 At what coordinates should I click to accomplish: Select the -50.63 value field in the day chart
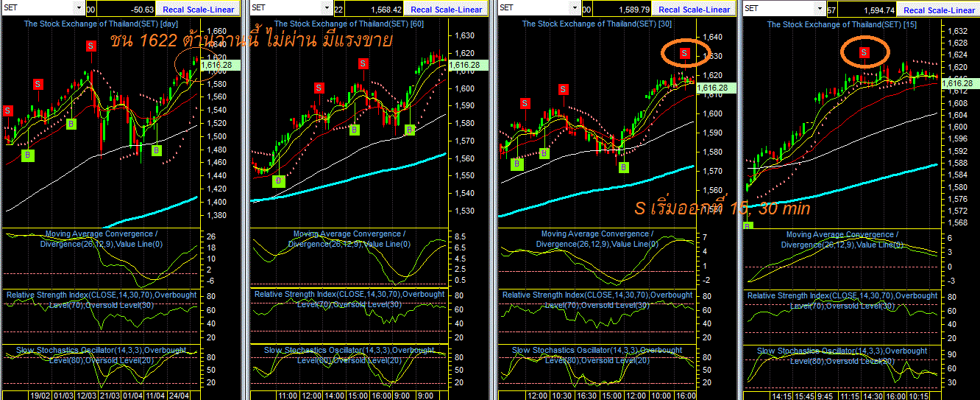coord(127,10)
